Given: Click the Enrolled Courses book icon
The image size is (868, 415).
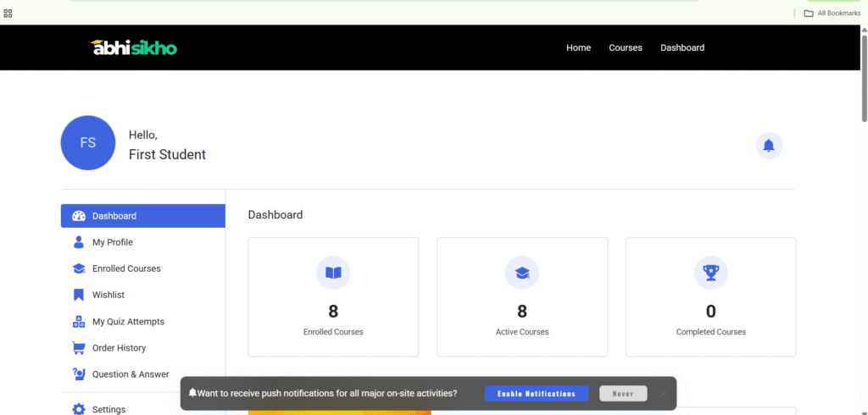Looking at the screenshot, I should click(x=333, y=273).
